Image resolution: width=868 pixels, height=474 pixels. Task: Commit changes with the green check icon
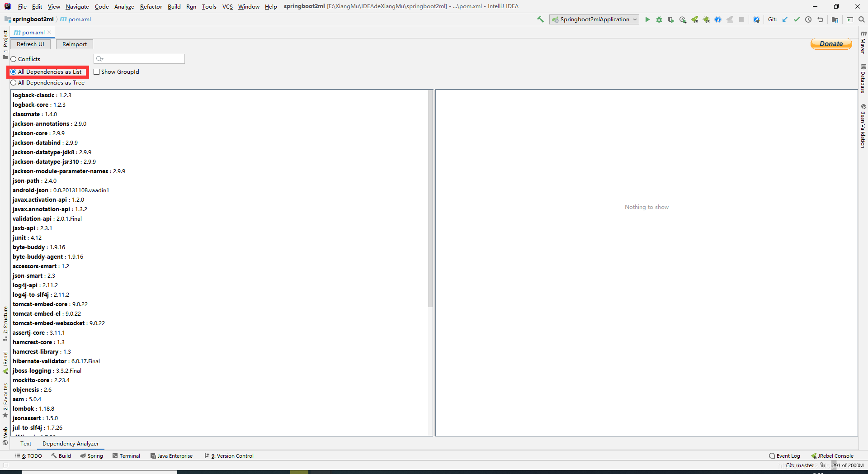[x=797, y=19]
